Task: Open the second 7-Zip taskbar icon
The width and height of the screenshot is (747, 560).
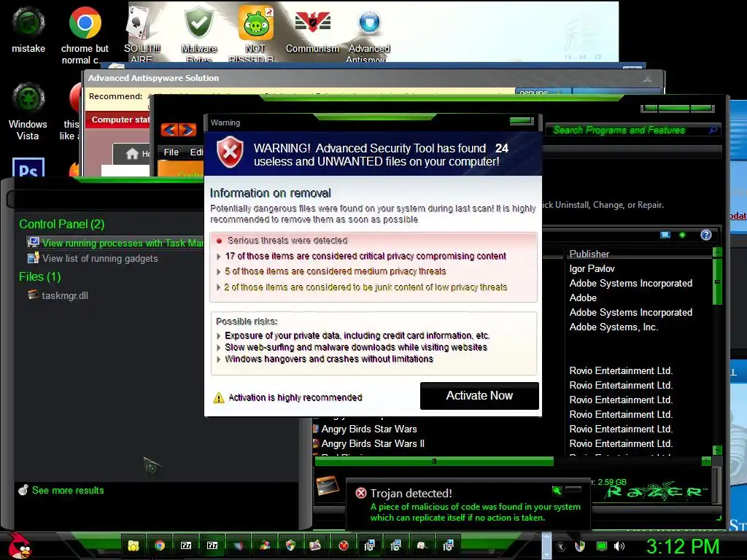Action: pos(212,545)
